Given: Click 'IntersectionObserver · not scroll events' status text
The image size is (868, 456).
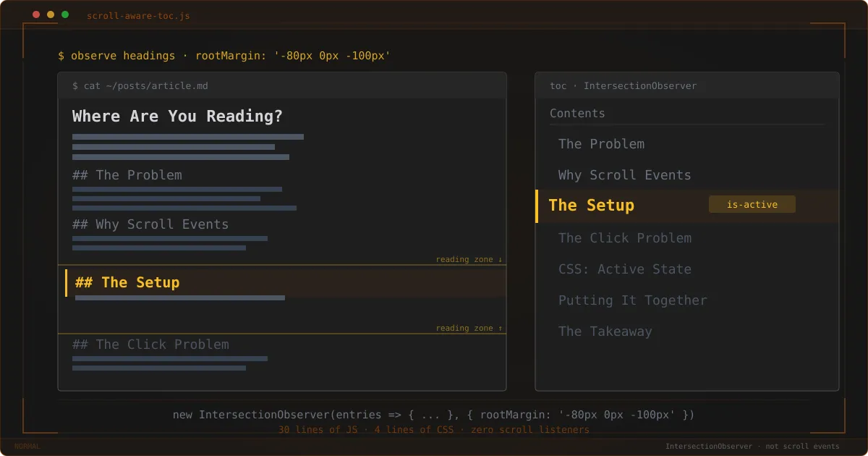Looking at the screenshot, I should (x=752, y=447).
